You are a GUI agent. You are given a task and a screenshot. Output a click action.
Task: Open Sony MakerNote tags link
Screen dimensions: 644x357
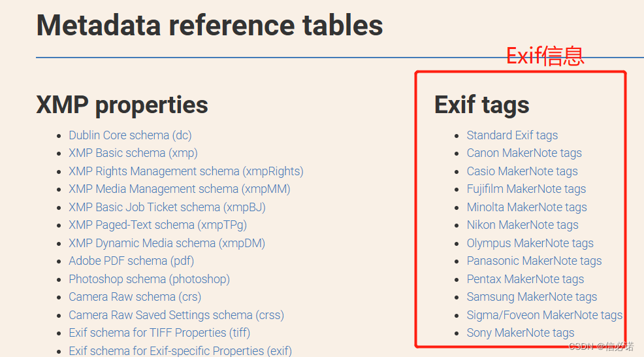(521, 333)
